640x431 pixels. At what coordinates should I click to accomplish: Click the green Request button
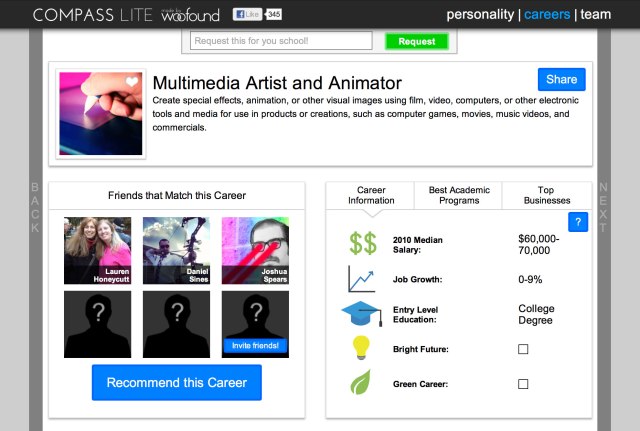point(416,41)
